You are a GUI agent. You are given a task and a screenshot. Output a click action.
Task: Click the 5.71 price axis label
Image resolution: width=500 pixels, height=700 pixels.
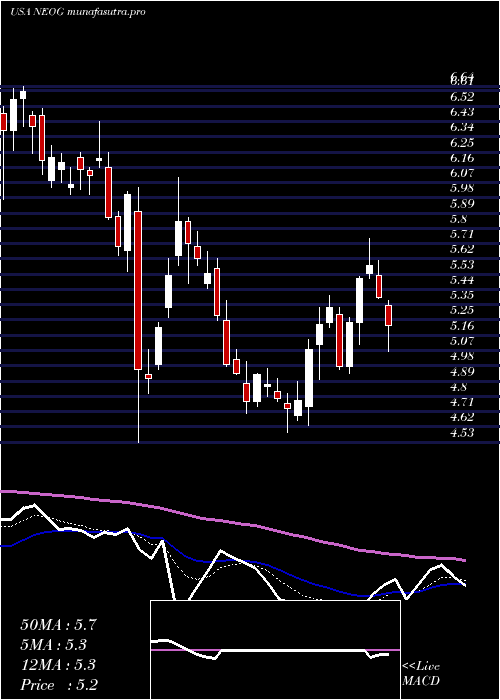462,234
